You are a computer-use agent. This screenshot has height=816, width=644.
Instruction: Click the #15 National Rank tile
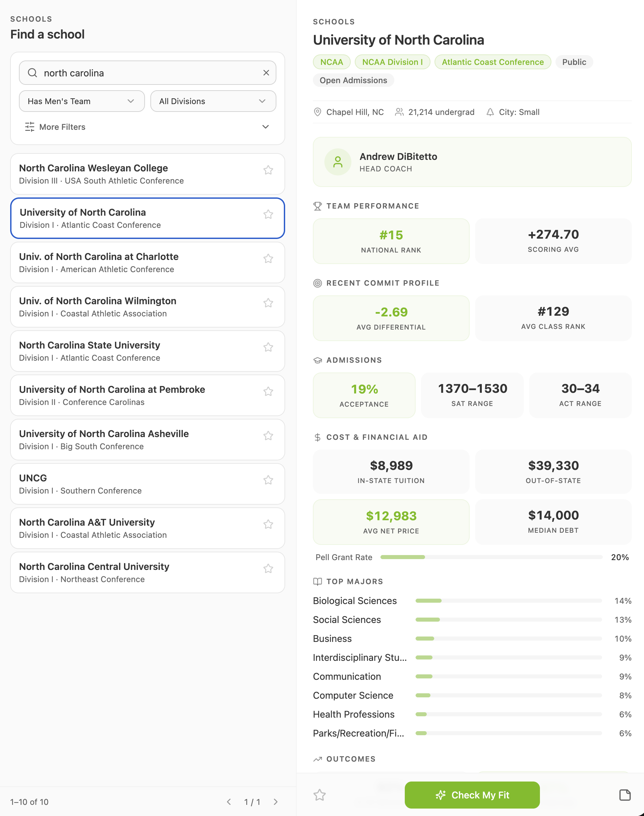pos(391,241)
